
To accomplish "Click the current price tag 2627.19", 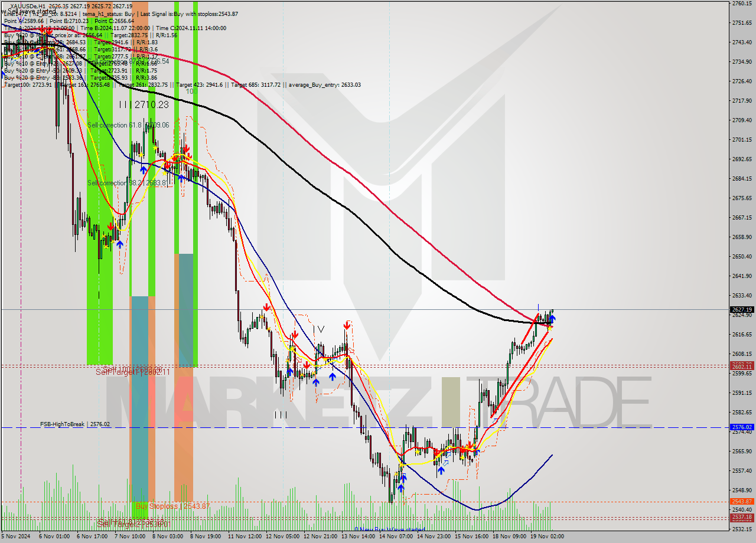I will [x=742, y=309].
